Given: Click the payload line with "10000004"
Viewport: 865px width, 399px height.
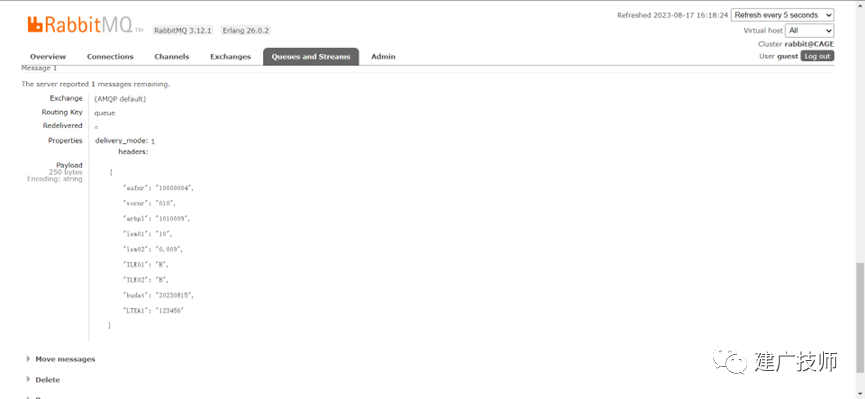Looking at the screenshot, I should click(x=159, y=188).
